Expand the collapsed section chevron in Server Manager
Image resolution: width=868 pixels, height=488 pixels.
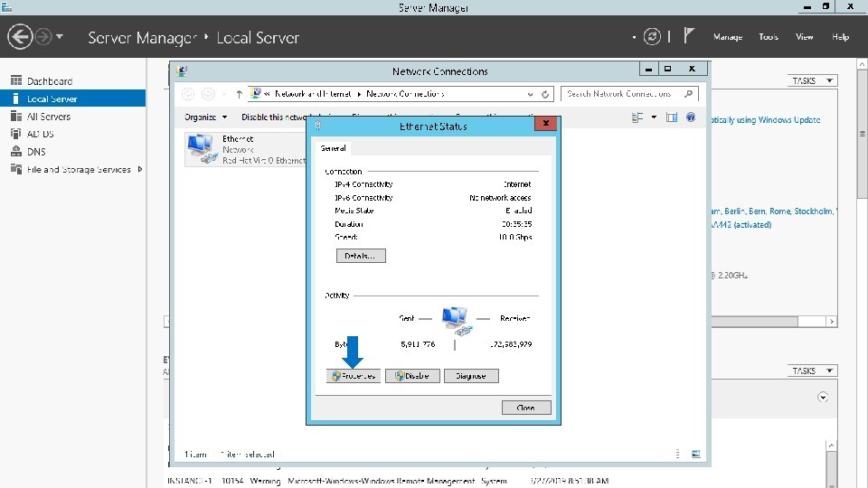click(823, 398)
